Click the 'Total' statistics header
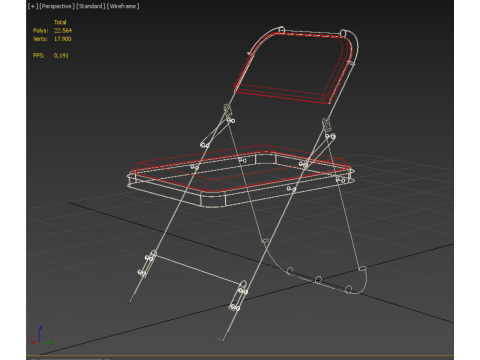 click(x=60, y=22)
